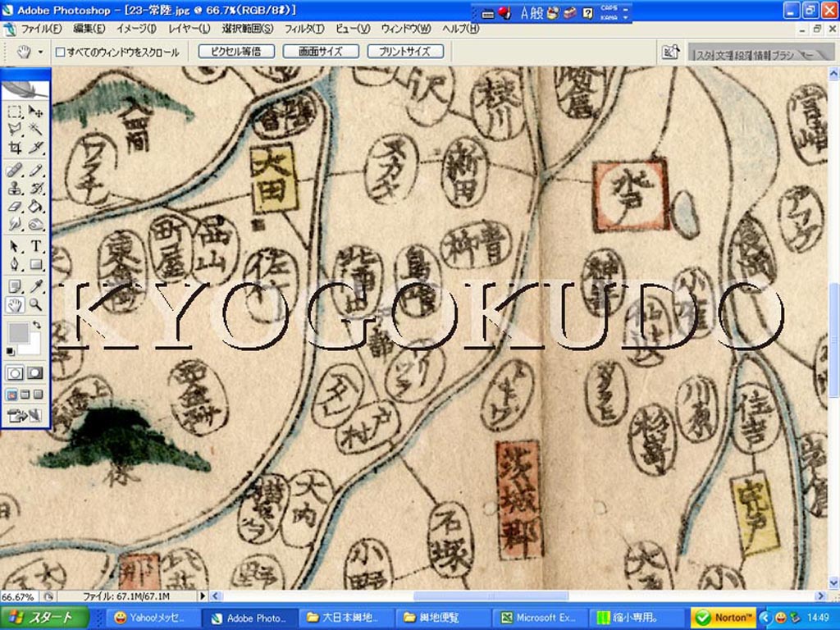Screen dimensions: 840x630
Task: Select the Paint Bucket tool
Action: point(35,206)
